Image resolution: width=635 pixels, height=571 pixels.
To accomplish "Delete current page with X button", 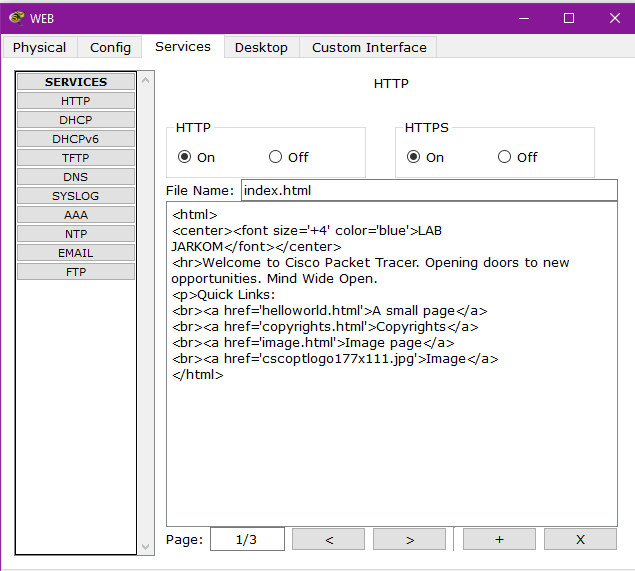I will [580, 539].
